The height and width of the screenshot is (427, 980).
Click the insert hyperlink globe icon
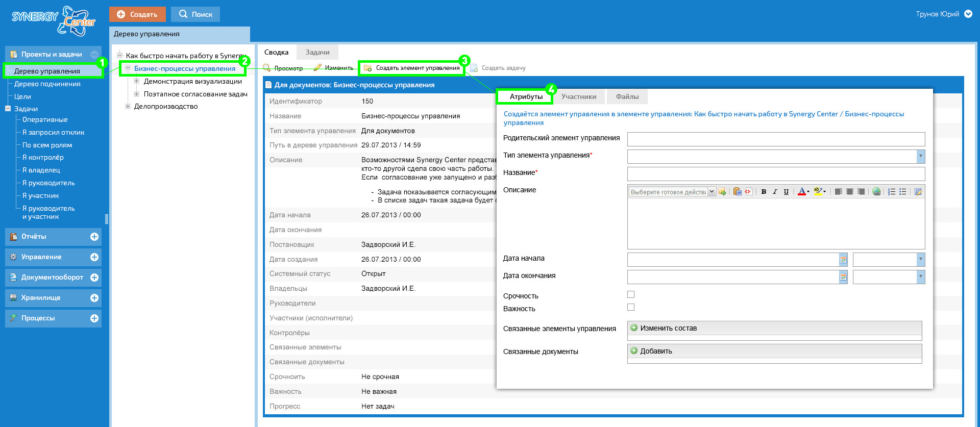pos(876,192)
